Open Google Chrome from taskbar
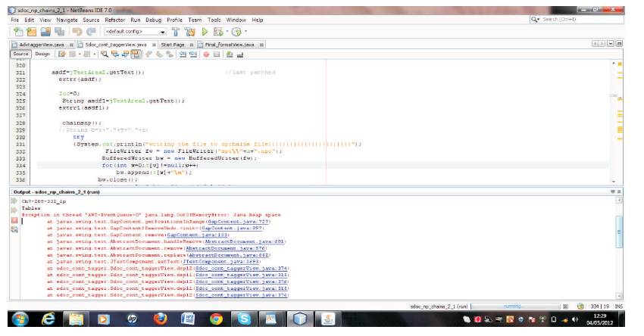The height and width of the screenshot is (336, 644). click(216, 319)
